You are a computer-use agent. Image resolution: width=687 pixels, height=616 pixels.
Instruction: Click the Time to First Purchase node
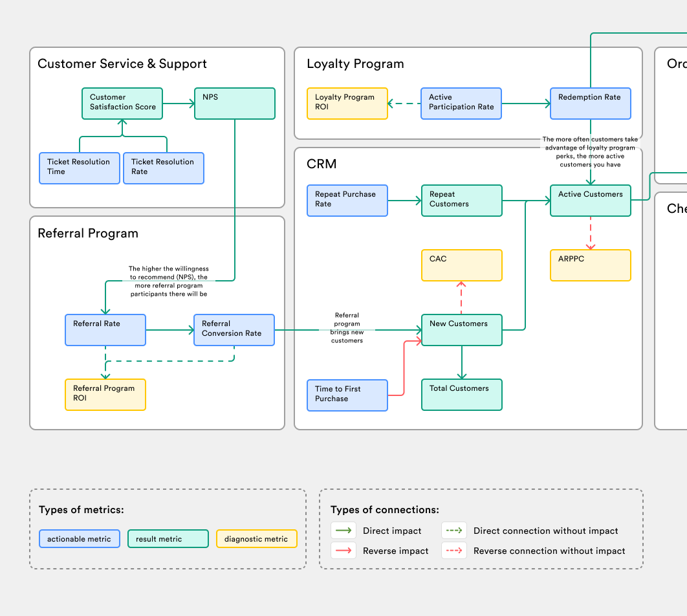point(347,395)
